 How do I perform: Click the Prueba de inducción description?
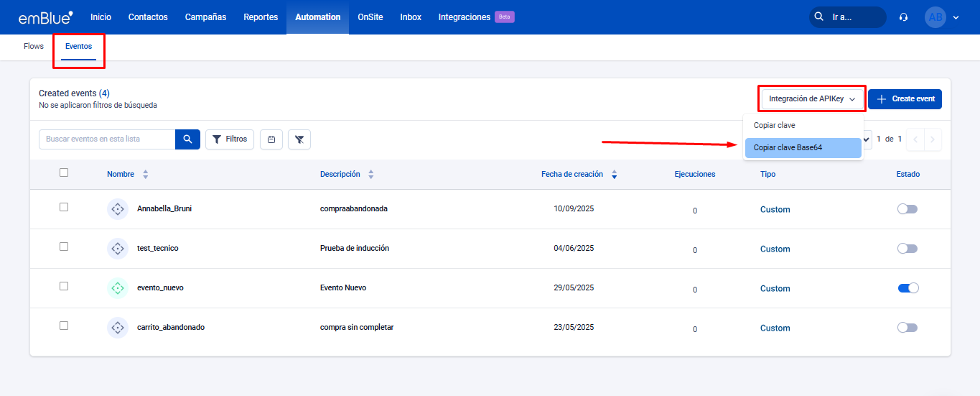pos(355,249)
